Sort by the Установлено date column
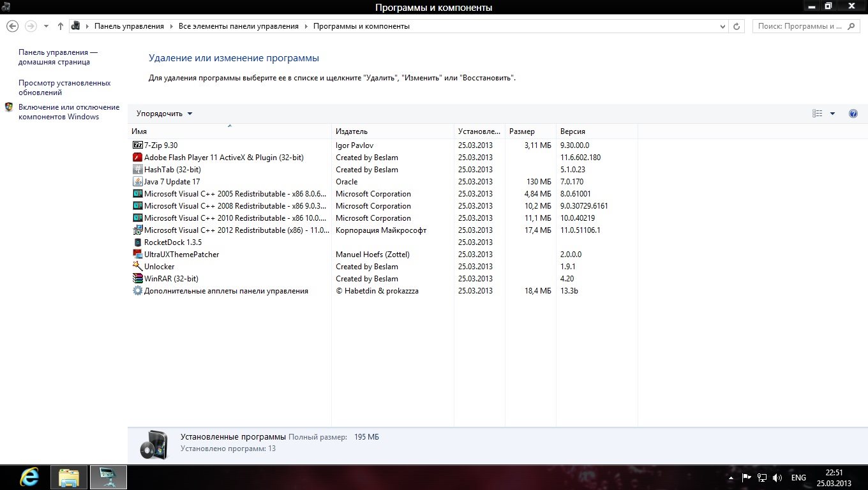 [479, 131]
